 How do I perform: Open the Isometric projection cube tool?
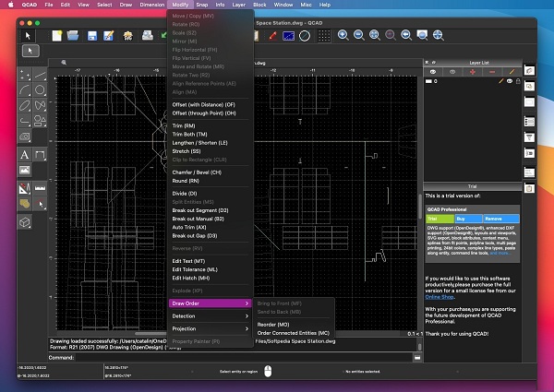pos(25,222)
